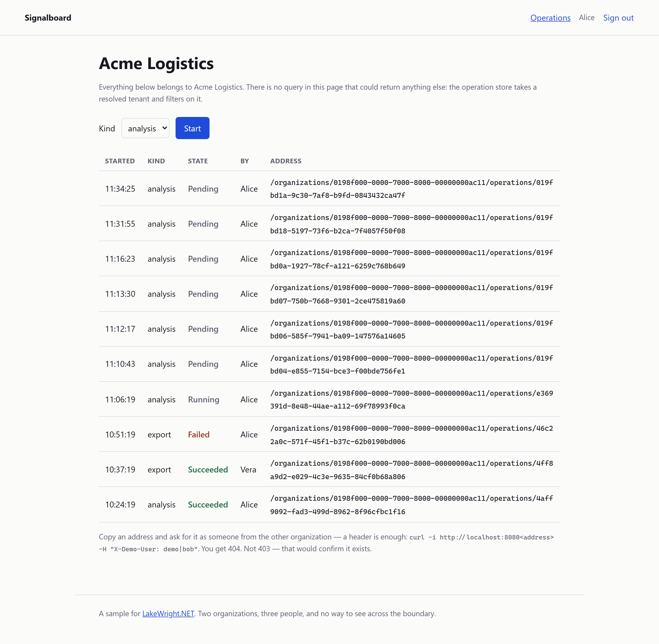
Task: Click the analysis kind in 10:24:19 row
Action: (162, 505)
